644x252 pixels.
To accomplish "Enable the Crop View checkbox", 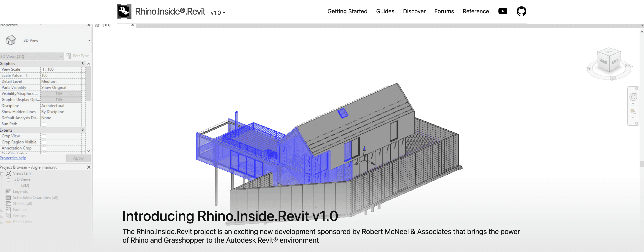I will tap(44, 136).
